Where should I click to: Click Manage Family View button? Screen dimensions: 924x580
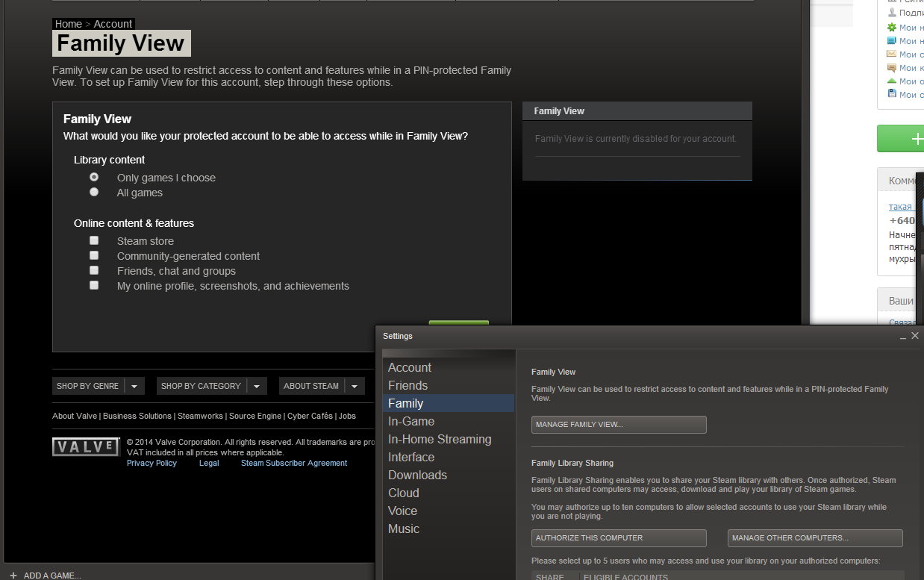pyautogui.click(x=619, y=425)
